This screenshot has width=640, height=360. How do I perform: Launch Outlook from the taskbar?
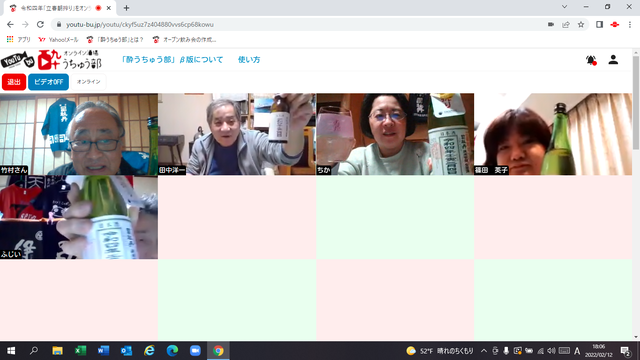[126, 351]
